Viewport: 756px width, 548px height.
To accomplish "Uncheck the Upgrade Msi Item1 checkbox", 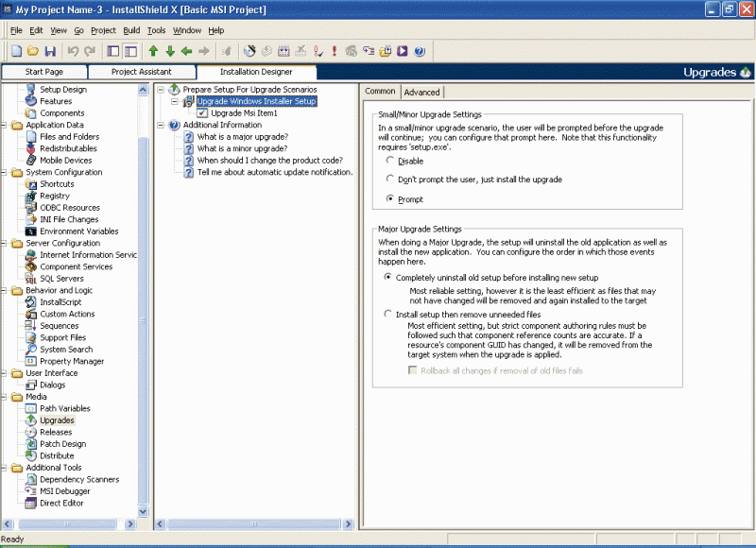I will point(204,112).
